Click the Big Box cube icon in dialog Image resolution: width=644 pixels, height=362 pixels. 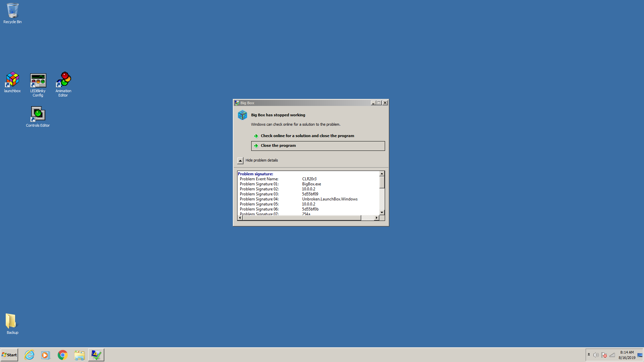243,115
